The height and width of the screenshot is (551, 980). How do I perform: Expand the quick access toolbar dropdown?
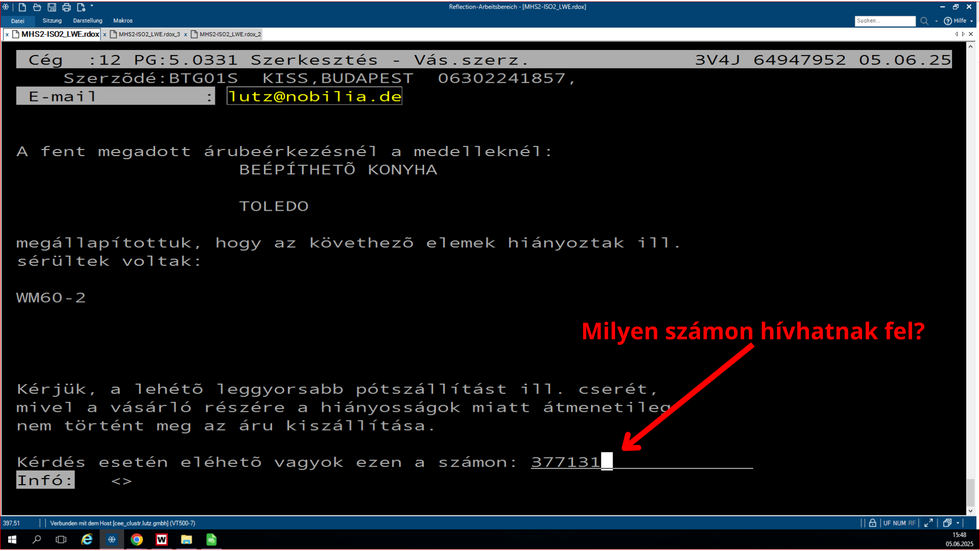point(92,6)
